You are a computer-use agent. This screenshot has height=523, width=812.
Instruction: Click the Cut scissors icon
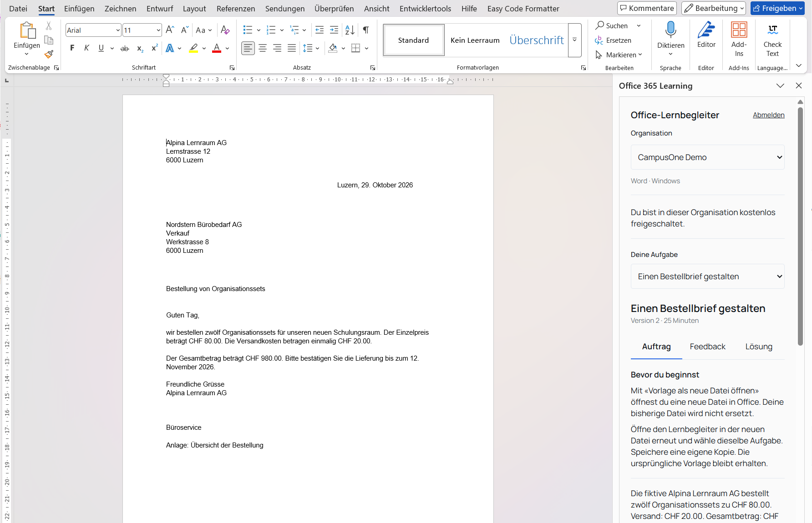[49, 26]
